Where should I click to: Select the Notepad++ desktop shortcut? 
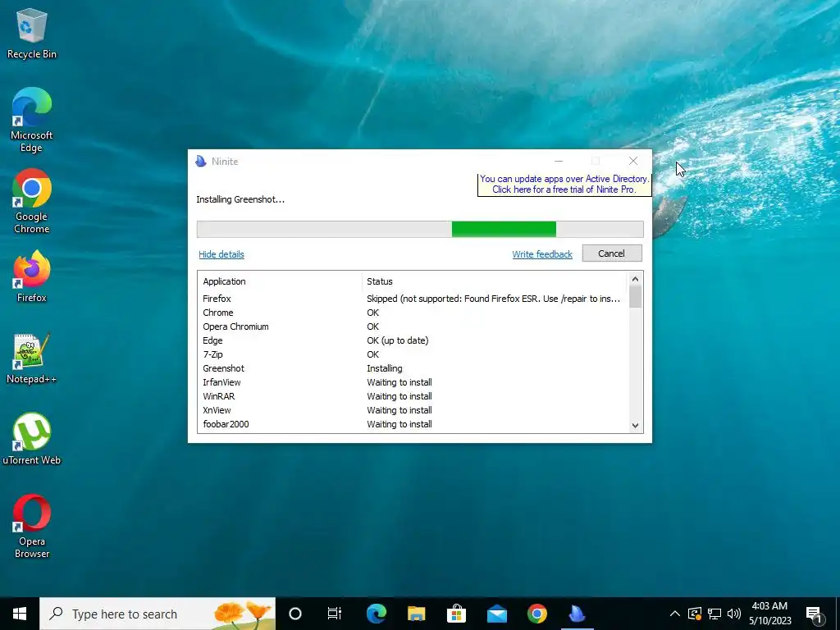point(32,358)
